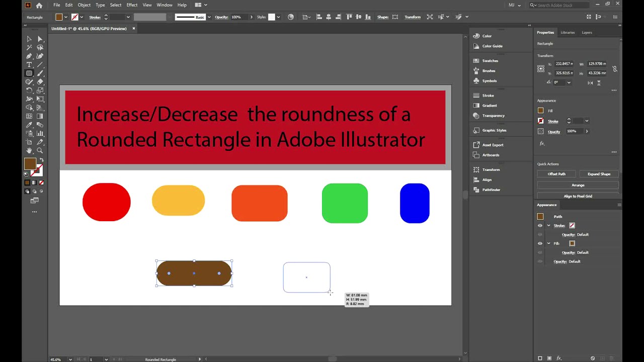644x362 pixels.
Task: Toggle visibility of Fill attribute
Action: click(x=540, y=243)
